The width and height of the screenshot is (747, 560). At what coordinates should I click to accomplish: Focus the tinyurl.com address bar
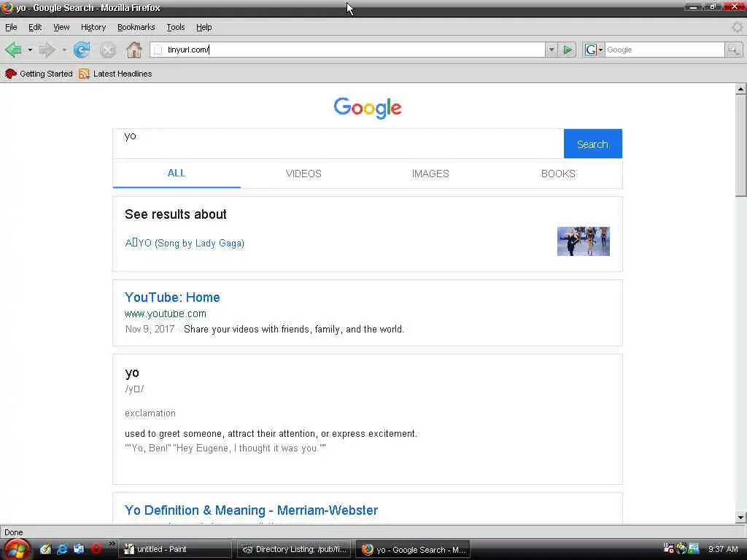[x=347, y=50]
